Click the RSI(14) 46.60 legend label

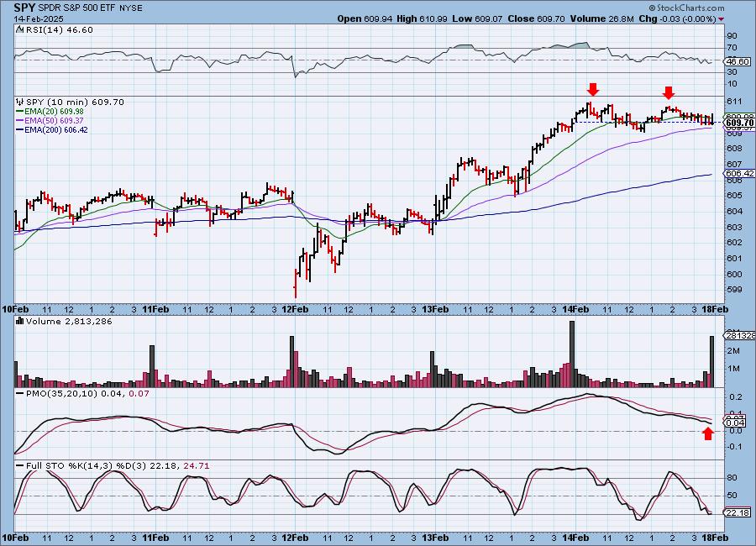coord(60,29)
